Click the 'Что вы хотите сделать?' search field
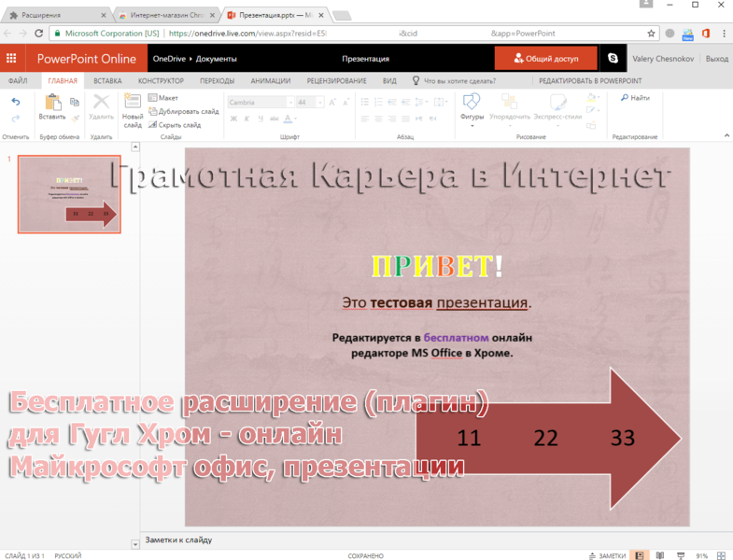 [459, 81]
